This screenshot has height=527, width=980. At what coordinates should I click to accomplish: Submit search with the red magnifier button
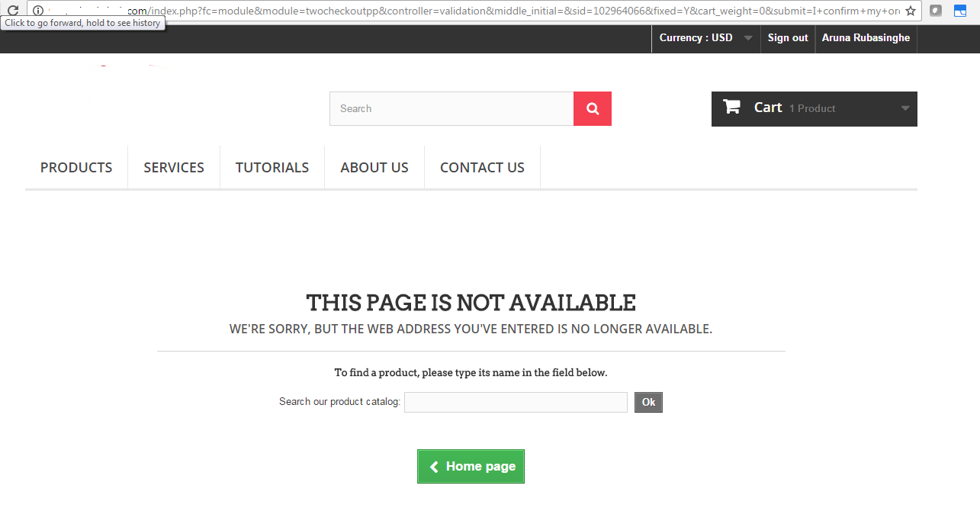click(593, 108)
